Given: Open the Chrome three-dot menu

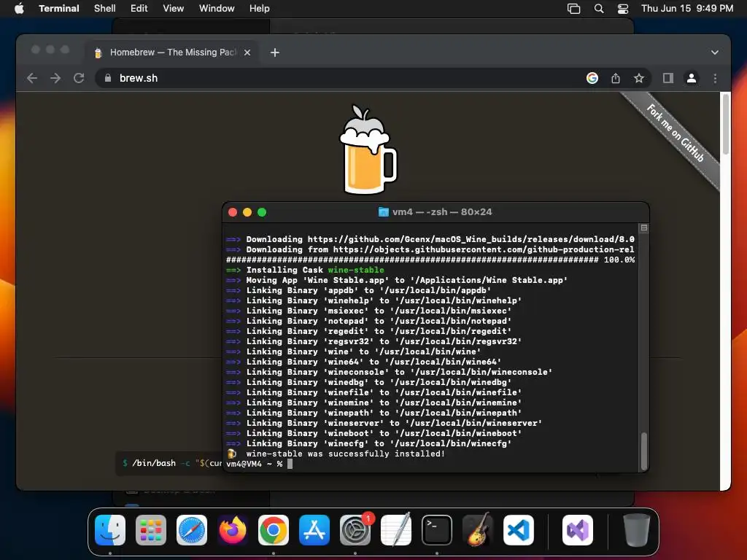Looking at the screenshot, I should [715, 78].
